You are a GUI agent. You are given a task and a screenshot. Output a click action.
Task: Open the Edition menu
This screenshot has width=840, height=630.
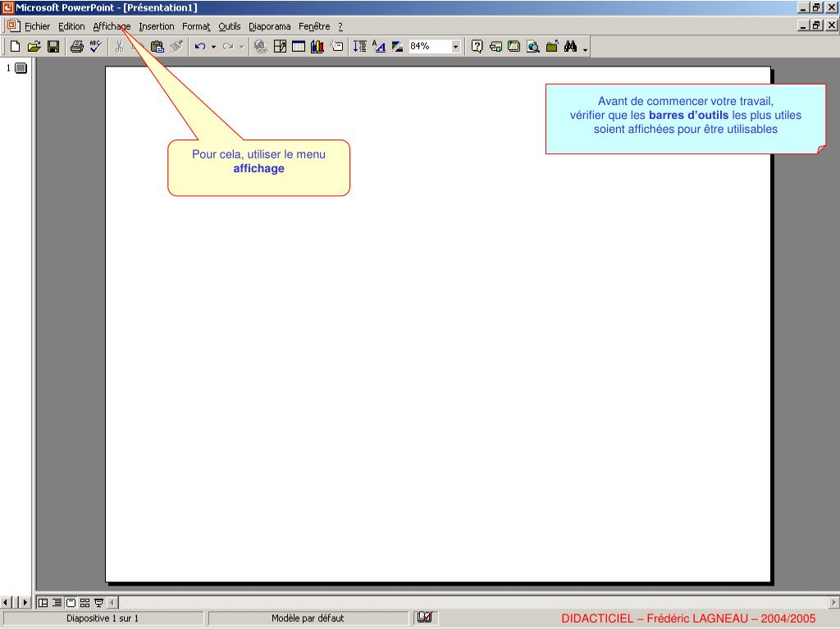click(x=72, y=26)
